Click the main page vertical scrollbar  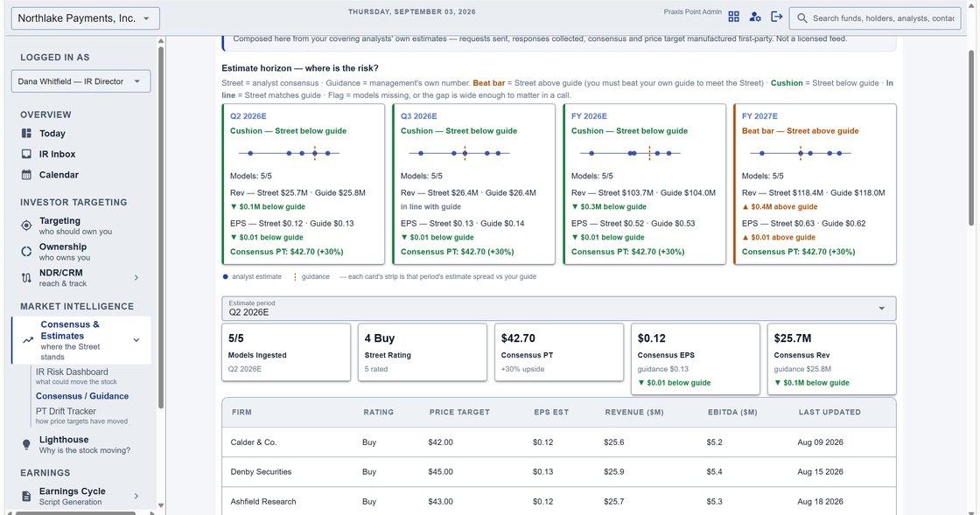pyautogui.click(x=970, y=137)
